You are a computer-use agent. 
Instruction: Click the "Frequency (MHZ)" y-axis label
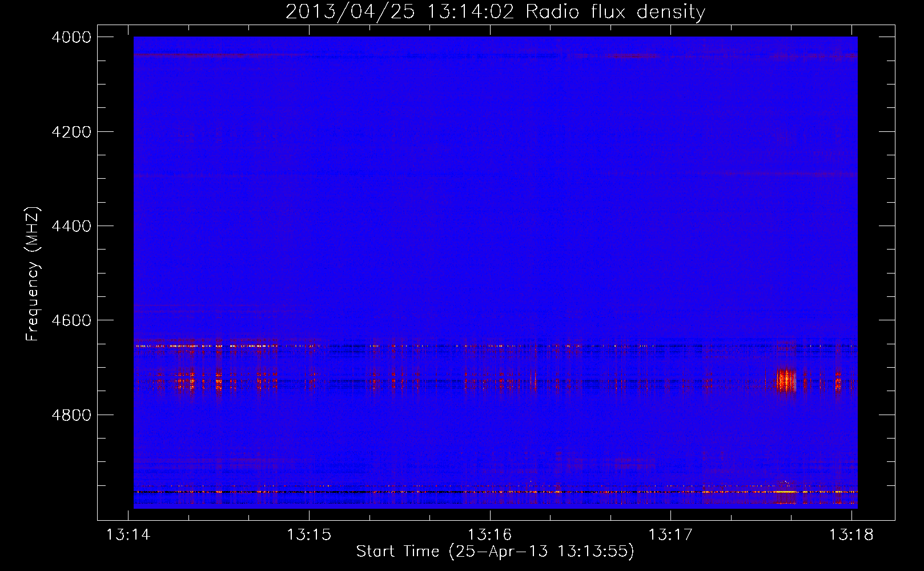(33, 274)
